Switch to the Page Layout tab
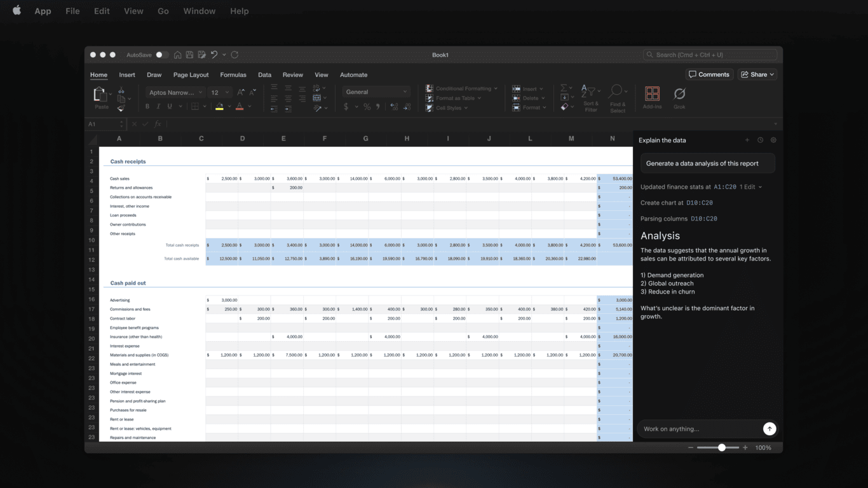868x488 pixels. (191, 75)
